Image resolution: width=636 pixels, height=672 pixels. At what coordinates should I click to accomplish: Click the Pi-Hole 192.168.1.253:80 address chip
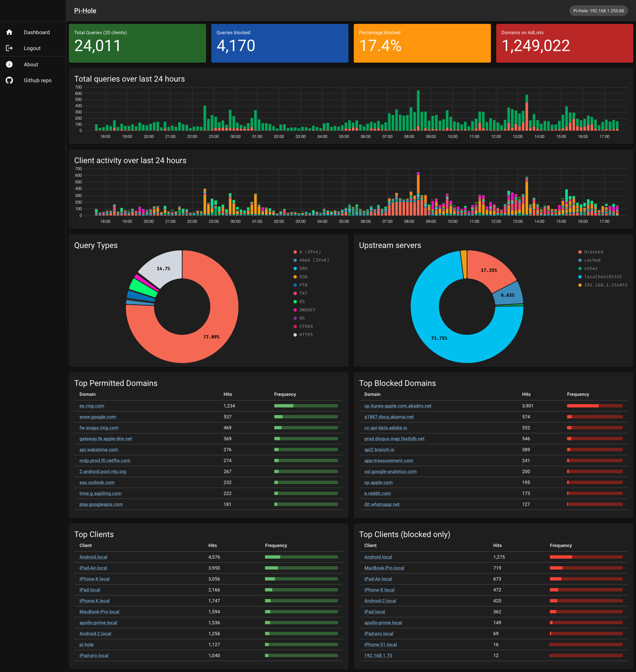[598, 11]
